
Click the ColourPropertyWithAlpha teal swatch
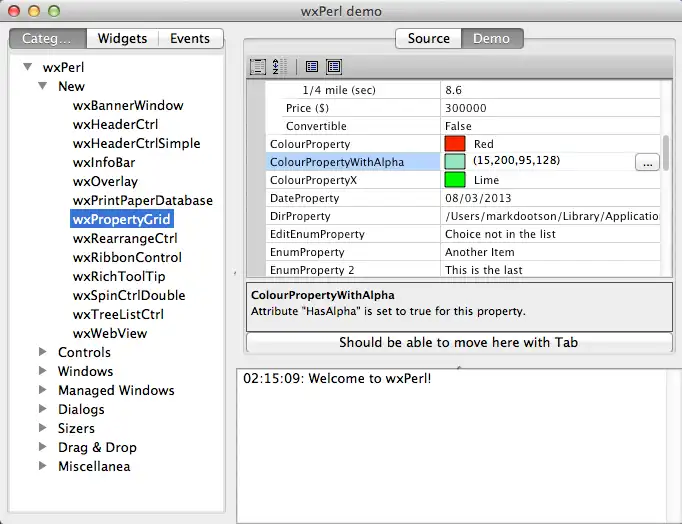(x=455, y=162)
